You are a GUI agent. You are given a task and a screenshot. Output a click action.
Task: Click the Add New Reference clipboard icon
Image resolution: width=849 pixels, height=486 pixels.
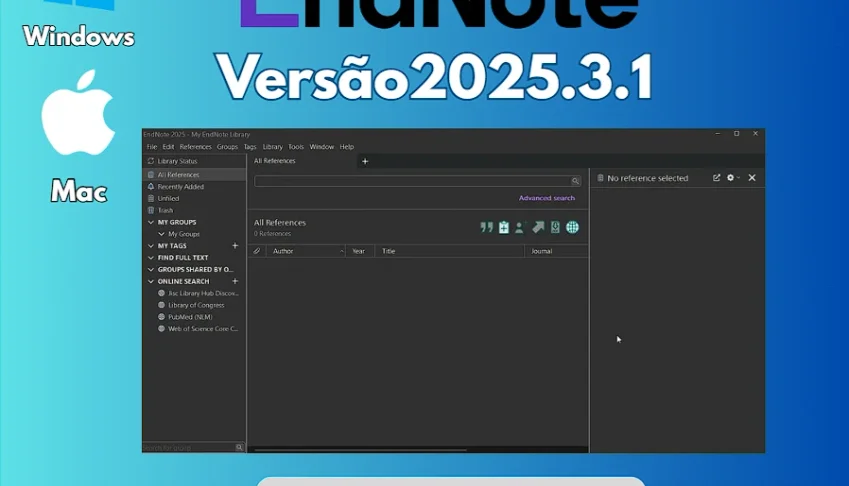click(504, 227)
